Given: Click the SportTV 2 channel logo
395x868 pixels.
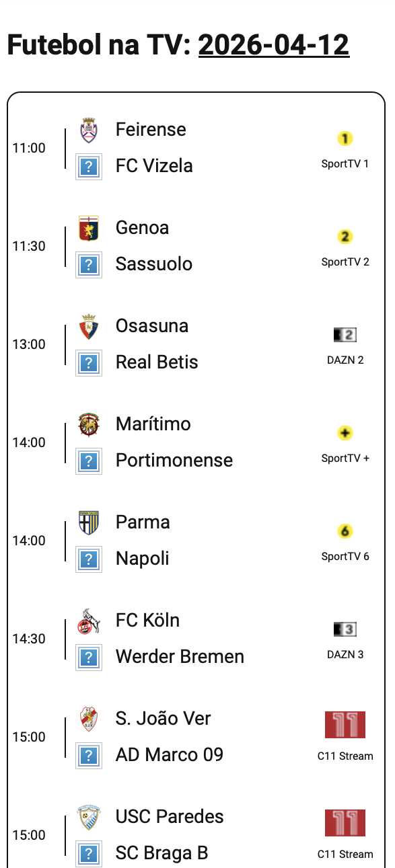Looking at the screenshot, I should point(345,237).
